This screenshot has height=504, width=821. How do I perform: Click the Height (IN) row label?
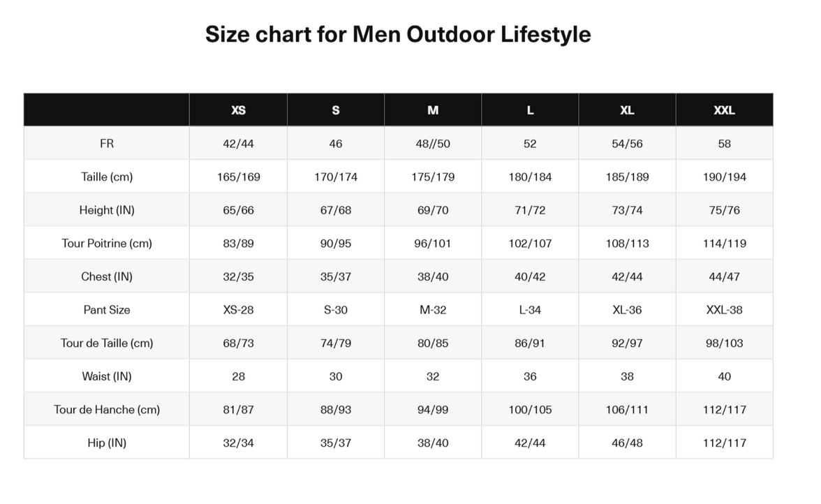[x=107, y=210]
